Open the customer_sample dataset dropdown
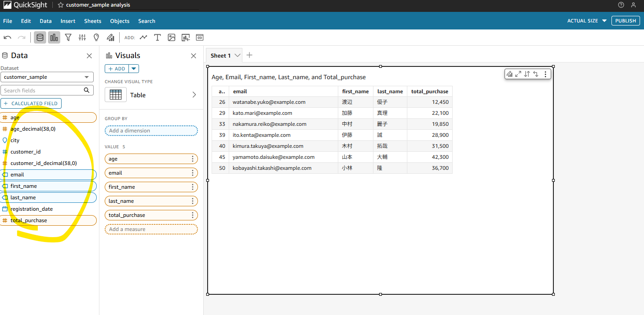644x315 pixels. pyautogui.click(x=47, y=77)
